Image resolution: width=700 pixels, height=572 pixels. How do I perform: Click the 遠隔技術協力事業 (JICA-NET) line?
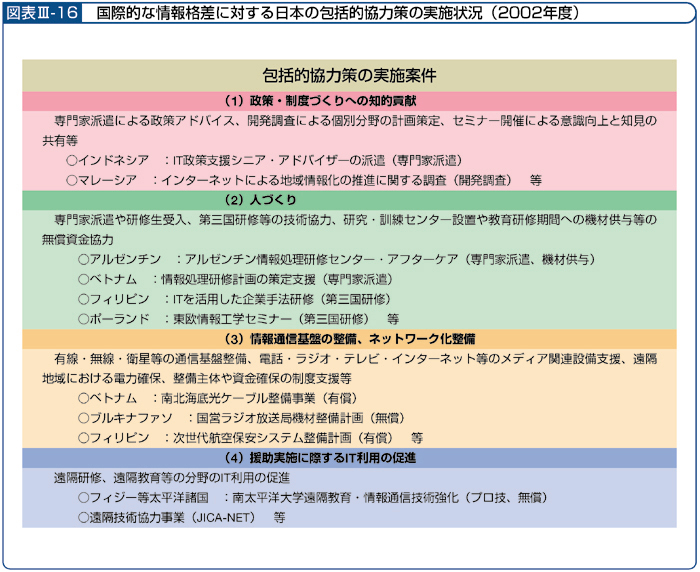(x=181, y=518)
